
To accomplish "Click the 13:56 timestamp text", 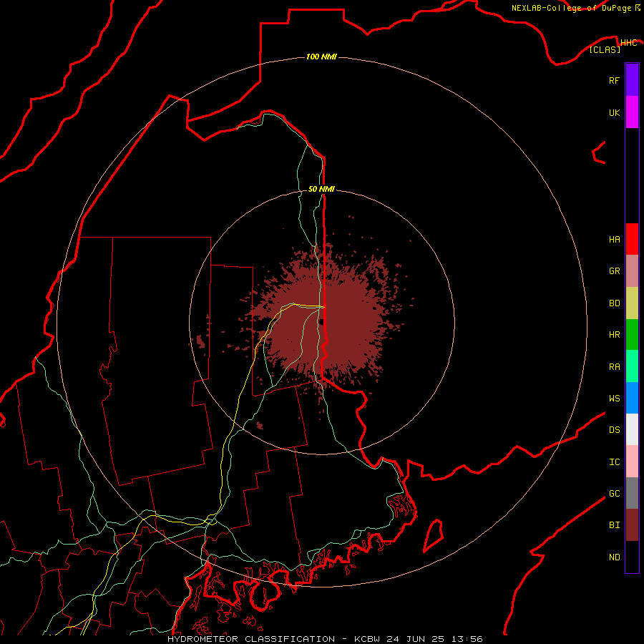I will [466, 639].
